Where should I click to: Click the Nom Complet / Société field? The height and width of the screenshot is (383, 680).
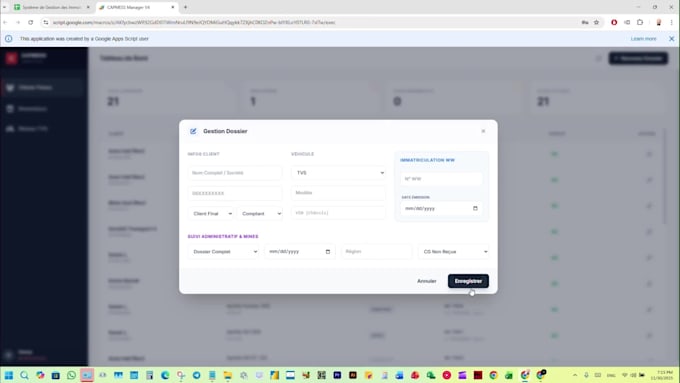pos(235,173)
